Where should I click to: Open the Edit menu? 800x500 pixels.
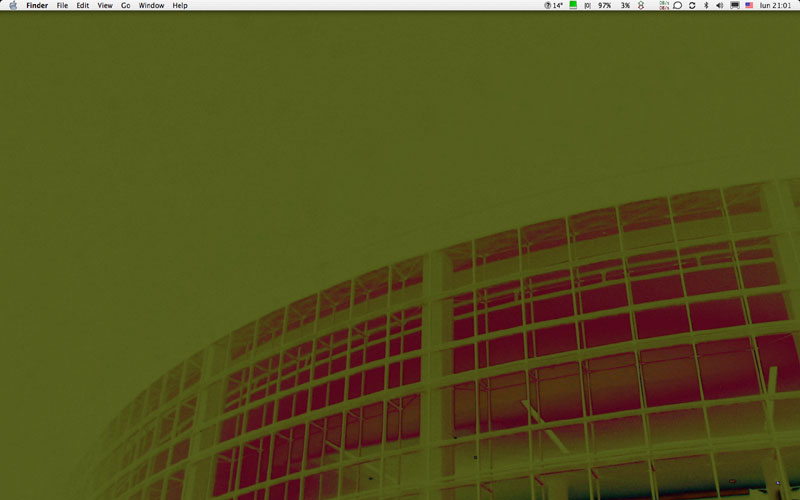[83, 5]
